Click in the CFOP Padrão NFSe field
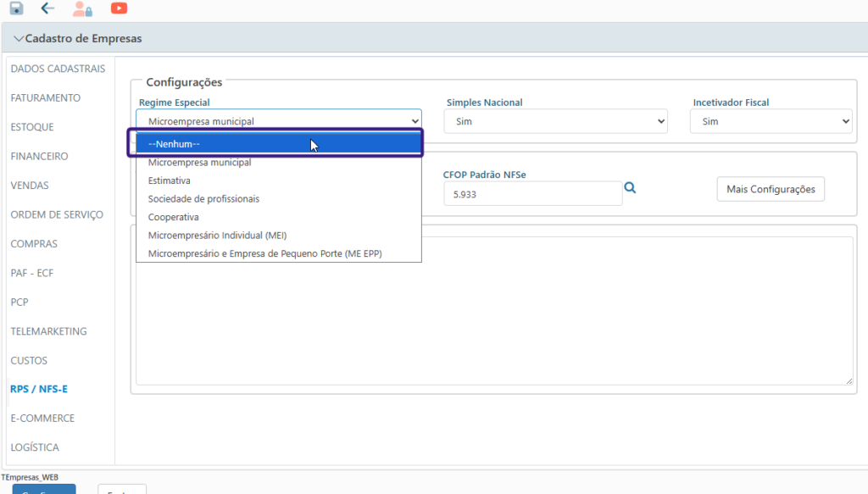Screen dimensions: 868x494 532,193
